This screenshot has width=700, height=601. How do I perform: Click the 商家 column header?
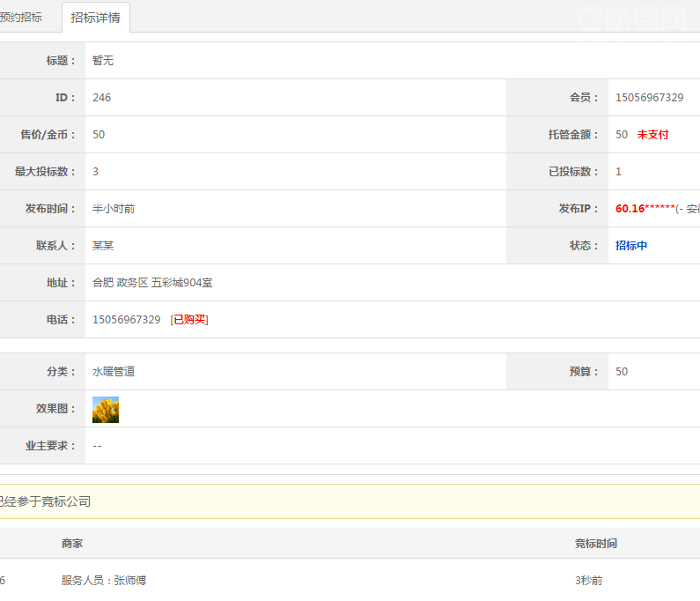pos(72,544)
